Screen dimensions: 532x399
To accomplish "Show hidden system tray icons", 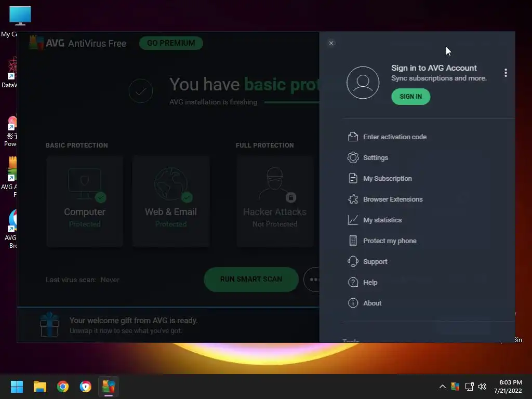I will [443, 387].
